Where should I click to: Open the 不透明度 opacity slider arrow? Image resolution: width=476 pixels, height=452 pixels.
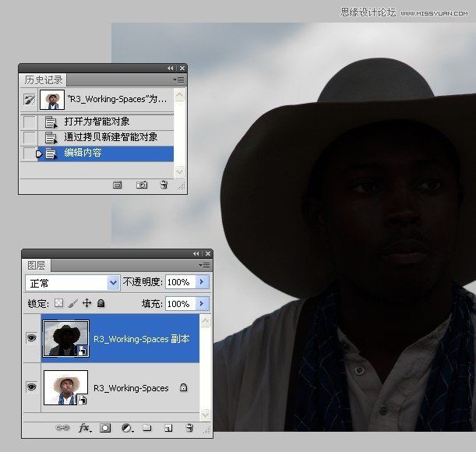(x=203, y=282)
